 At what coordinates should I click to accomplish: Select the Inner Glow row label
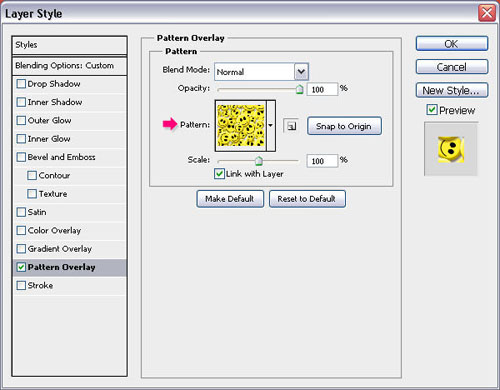[x=49, y=139]
